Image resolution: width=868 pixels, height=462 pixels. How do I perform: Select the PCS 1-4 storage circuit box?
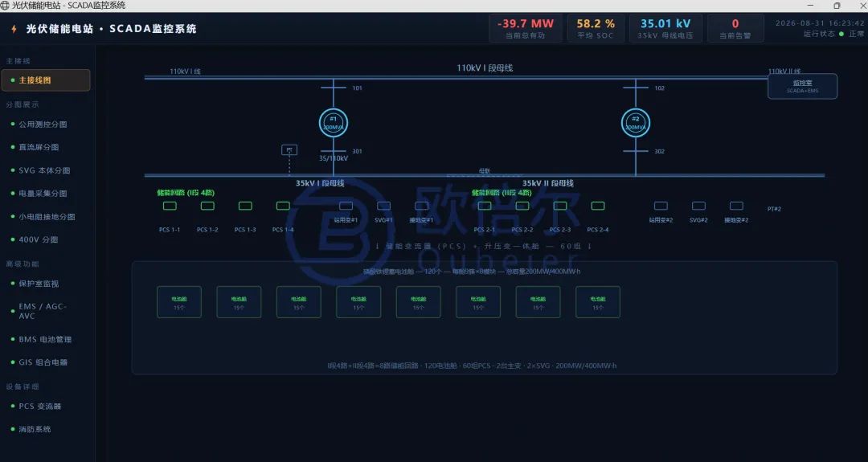click(x=283, y=206)
